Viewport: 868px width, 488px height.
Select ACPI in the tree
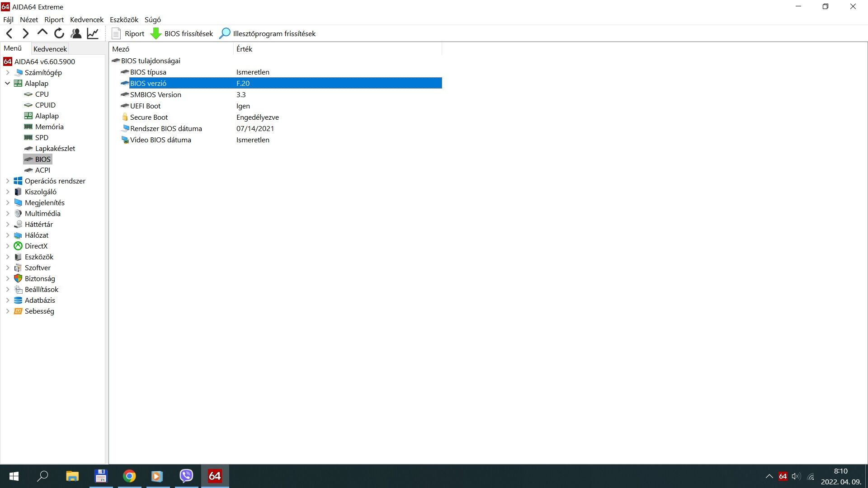pyautogui.click(x=42, y=170)
